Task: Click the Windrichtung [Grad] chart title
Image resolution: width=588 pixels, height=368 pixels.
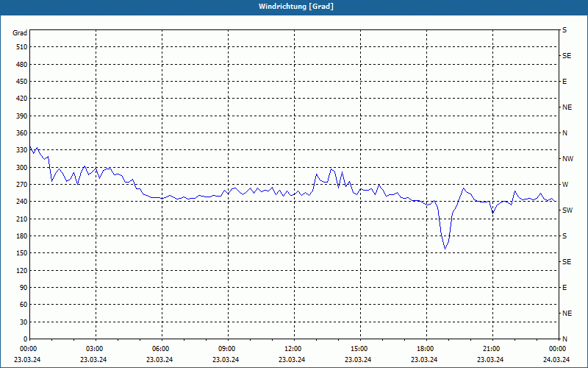Action: [296, 7]
